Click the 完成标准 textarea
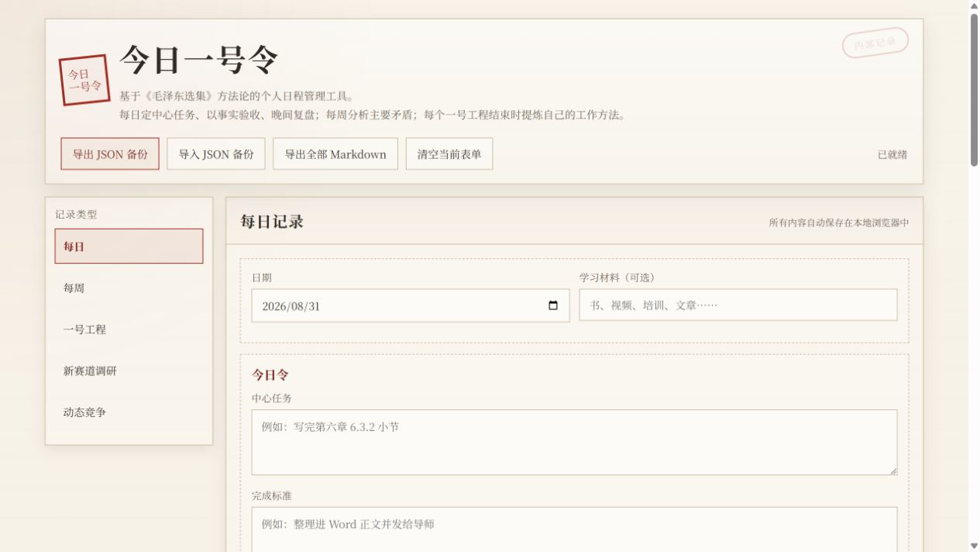Image resolution: width=980 pixels, height=552 pixels. click(574, 530)
